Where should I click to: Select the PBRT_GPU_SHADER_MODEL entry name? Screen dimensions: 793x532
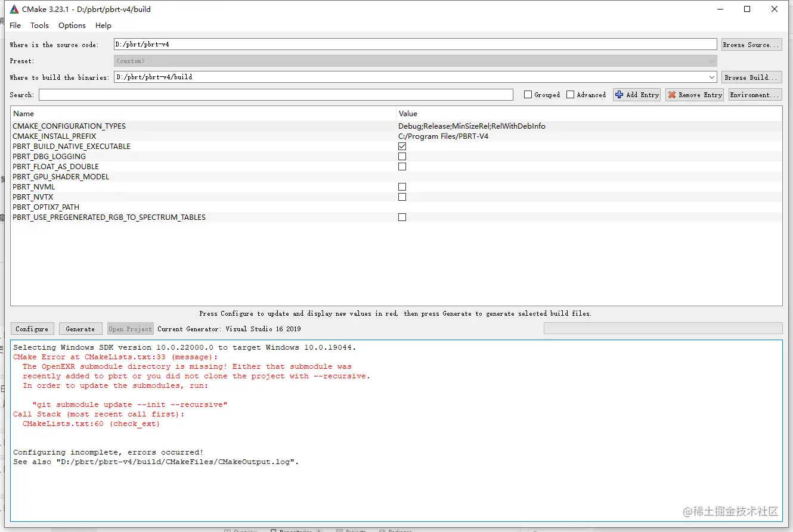click(61, 177)
